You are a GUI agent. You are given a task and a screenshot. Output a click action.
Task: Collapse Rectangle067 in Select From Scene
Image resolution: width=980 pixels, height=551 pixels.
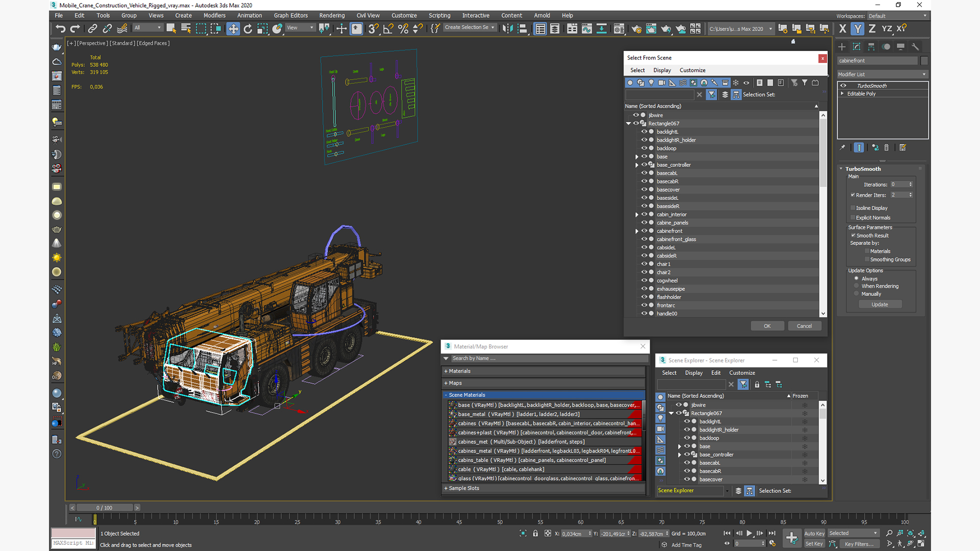[628, 123]
